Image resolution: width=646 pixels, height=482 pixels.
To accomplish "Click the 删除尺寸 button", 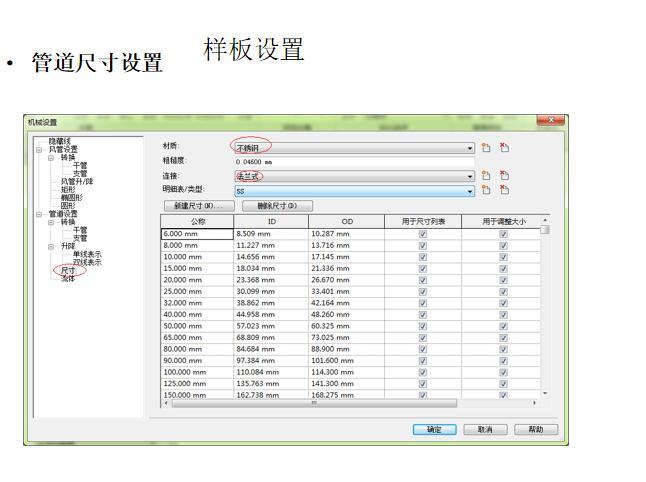I will (270, 205).
